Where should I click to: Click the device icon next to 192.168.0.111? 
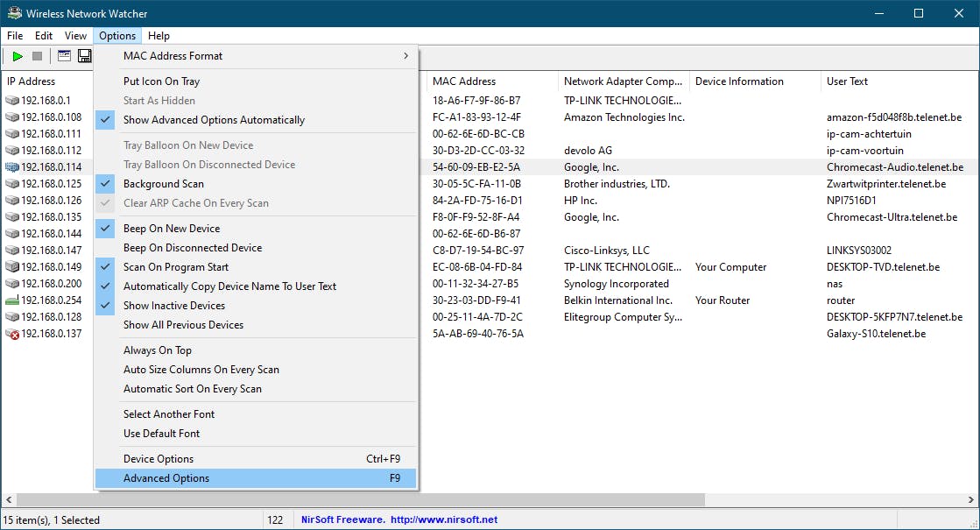(x=12, y=134)
